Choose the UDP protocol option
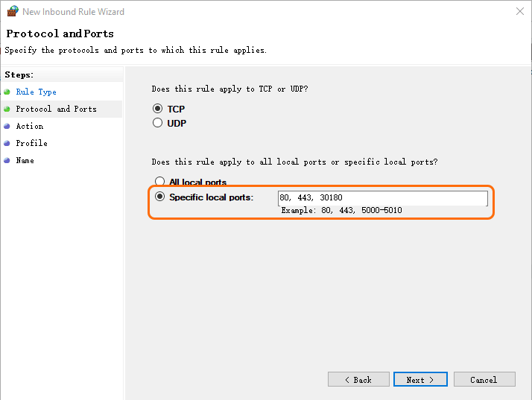The image size is (532, 400). [x=157, y=123]
